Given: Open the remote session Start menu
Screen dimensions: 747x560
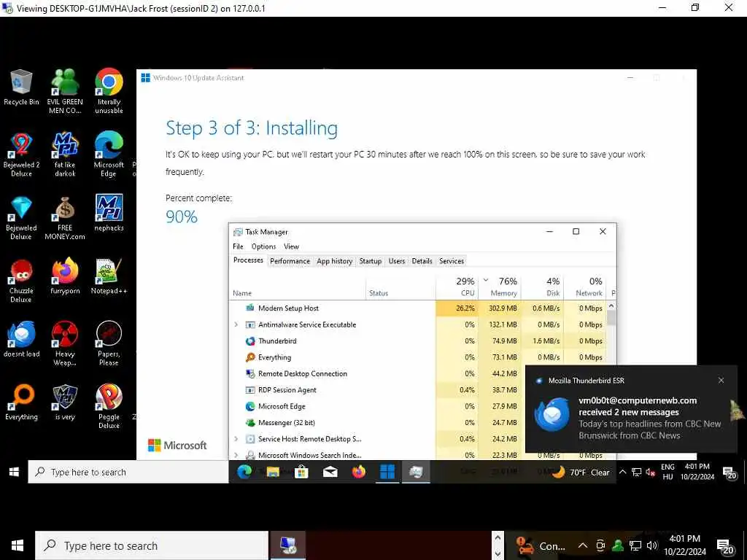Looking at the screenshot, I should (x=14, y=472).
